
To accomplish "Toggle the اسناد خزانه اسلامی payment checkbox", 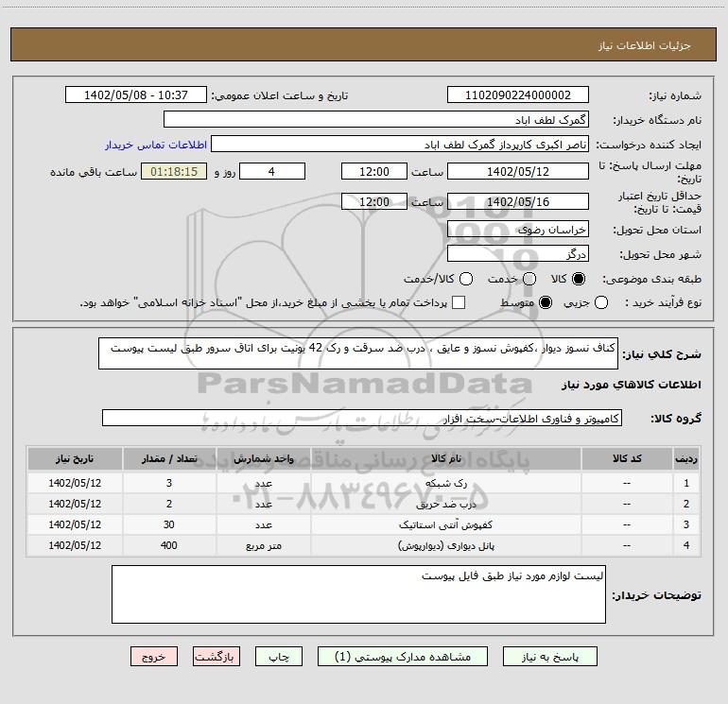I will 459,302.
